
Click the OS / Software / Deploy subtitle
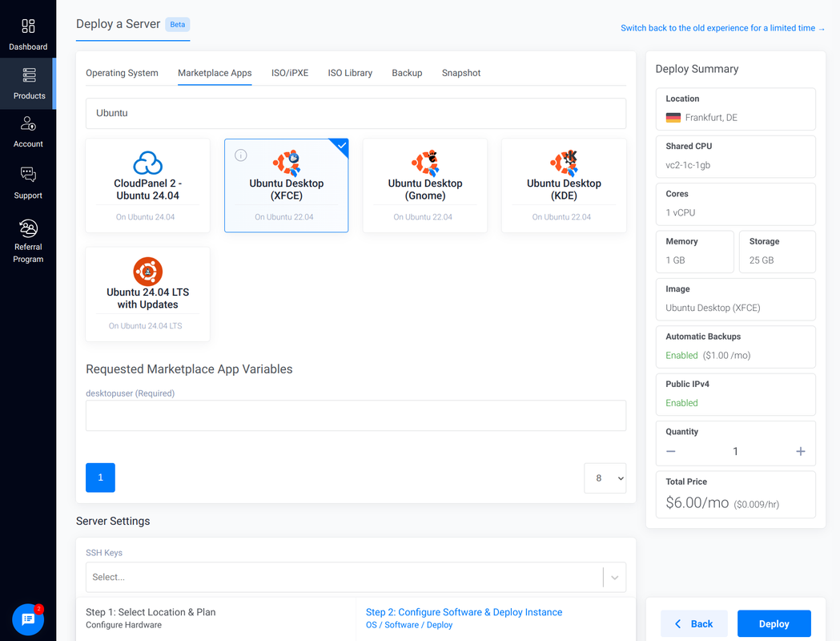(x=409, y=625)
